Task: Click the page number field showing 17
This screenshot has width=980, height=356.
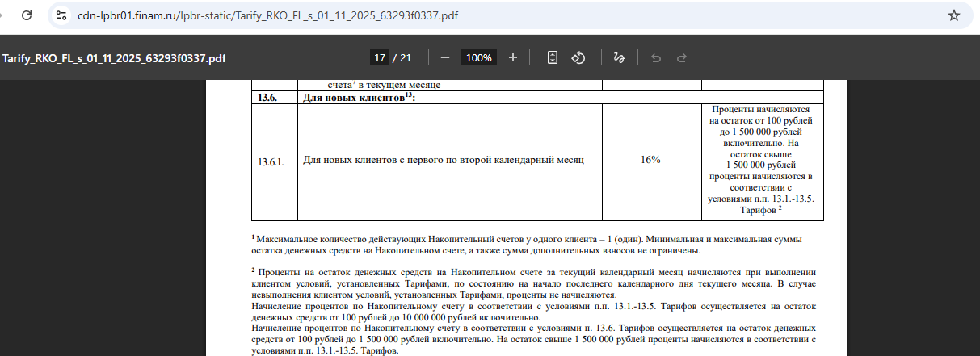Action: 379,58
